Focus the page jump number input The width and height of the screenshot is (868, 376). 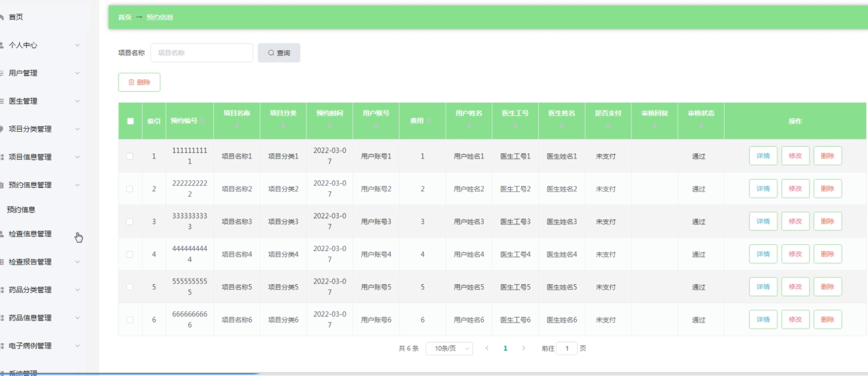[x=567, y=349]
